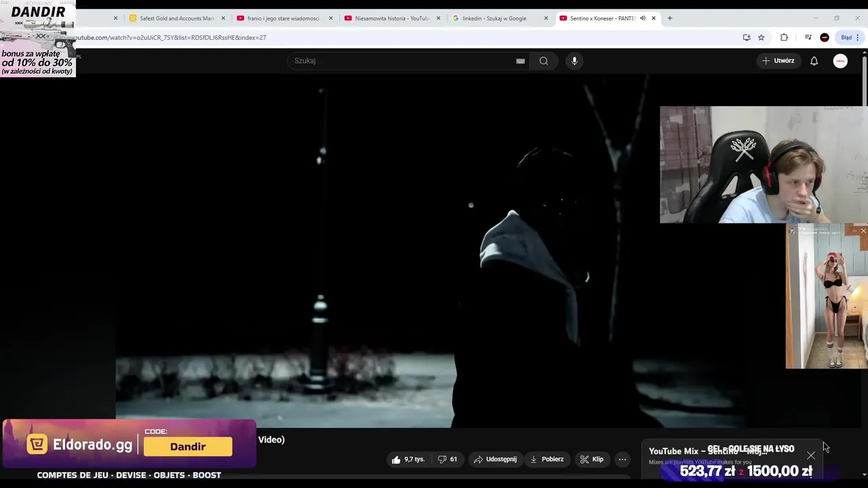Image resolution: width=868 pixels, height=488 pixels.
Task: Click the page scrollbar down arrow
Action: coord(864,474)
